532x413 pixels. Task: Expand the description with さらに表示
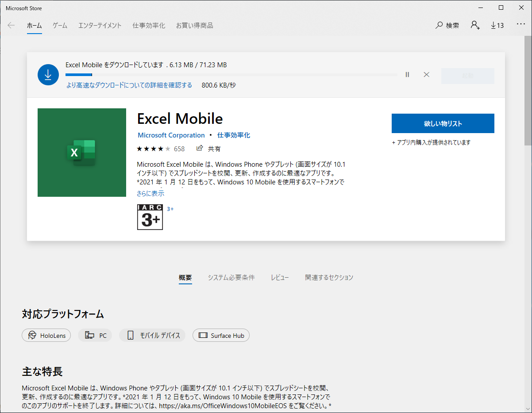pos(151,193)
